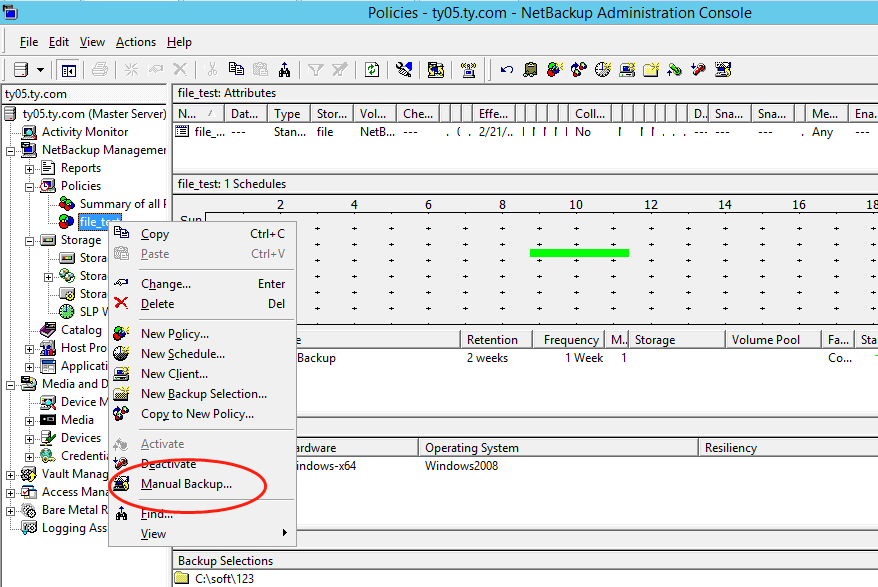
Task: Click the blue Undo arrow toolbar icon
Action: pyautogui.click(x=507, y=69)
